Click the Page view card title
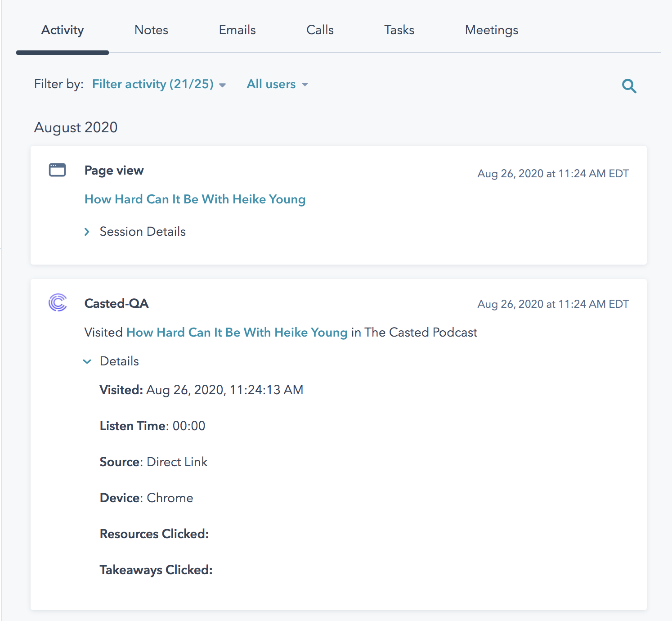672x621 pixels. pyautogui.click(x=114, y=170)
